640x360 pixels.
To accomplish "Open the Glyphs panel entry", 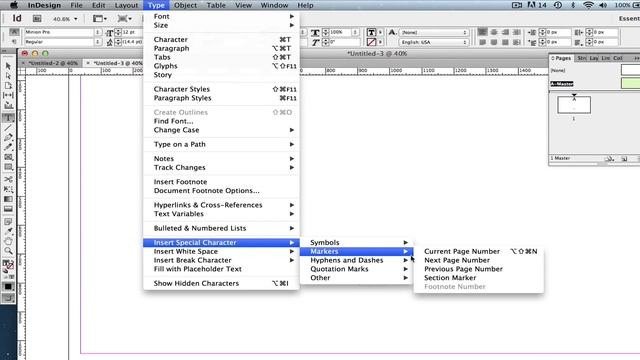I will 221,66.
